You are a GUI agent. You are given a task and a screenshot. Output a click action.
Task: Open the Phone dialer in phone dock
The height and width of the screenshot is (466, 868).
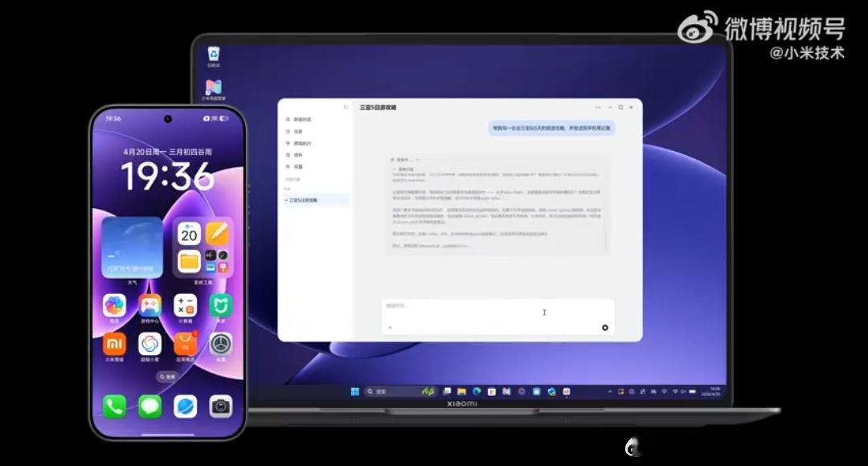[115, 407]
